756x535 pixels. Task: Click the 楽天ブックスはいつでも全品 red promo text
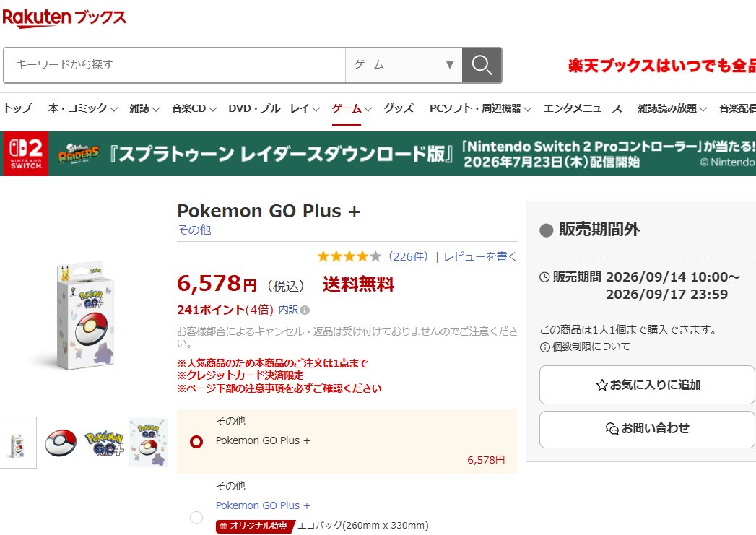pyautogui.click(x=661, y=66)
